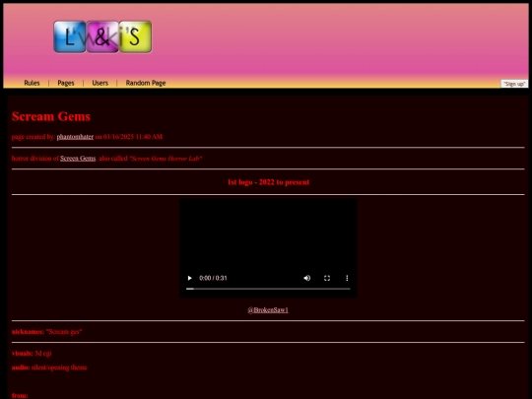Screen dimensions: 532x399
Task: Click the Scream Gems page title
Action: 51,116
